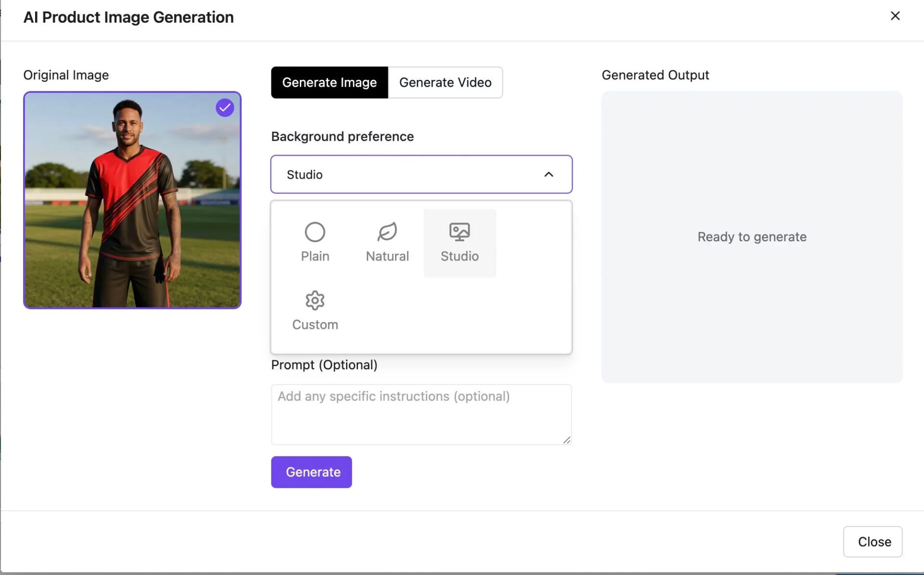Click the Ready to generate output area
This screenshot has height=575, width=924.
tap(752, 237)
